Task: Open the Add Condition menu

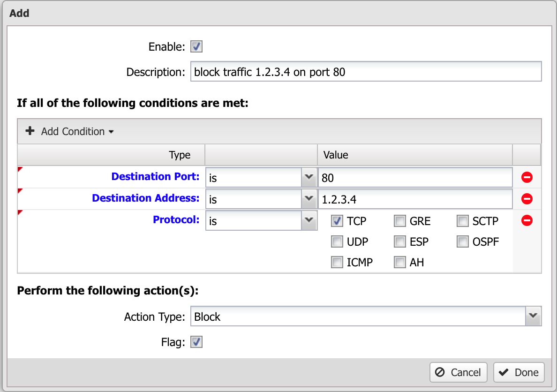Action: click(69, 131)
